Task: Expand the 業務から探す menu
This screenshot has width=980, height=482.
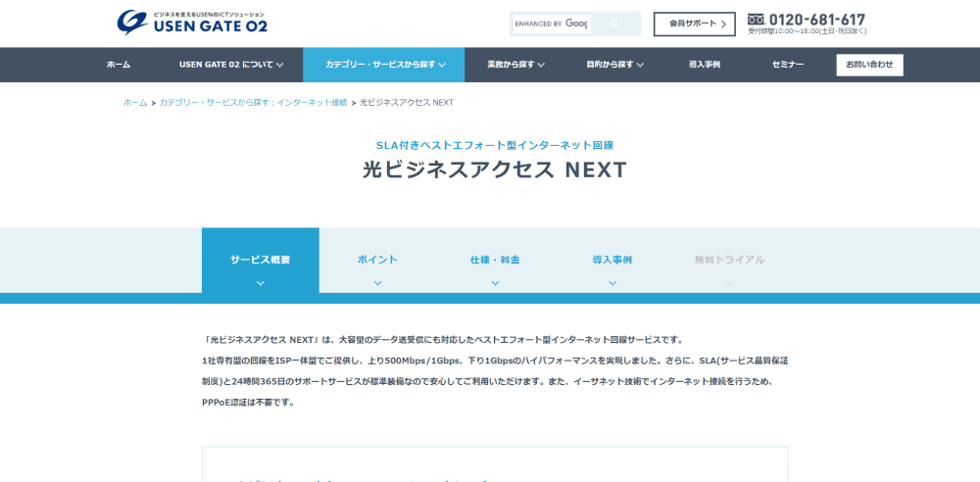Action: coord(515,65)
